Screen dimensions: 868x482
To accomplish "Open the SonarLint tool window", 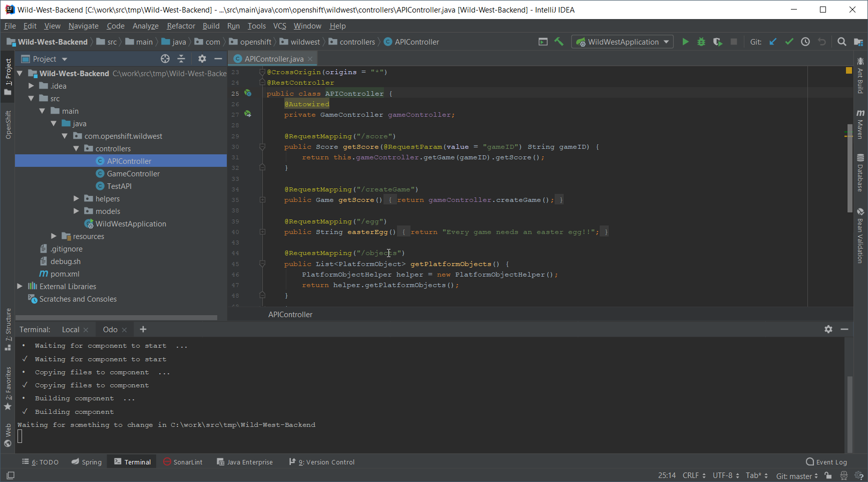I will (x=183, y=462).
